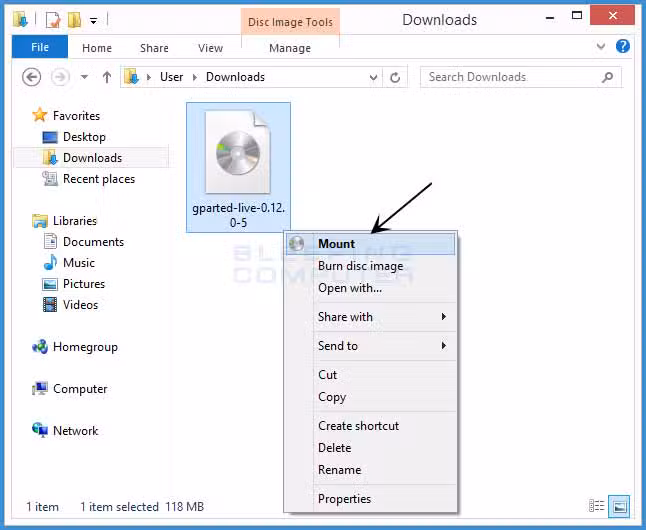The image size is (646, 530).
Task: Click the blue File button
Action: click(x=40, y=47)
